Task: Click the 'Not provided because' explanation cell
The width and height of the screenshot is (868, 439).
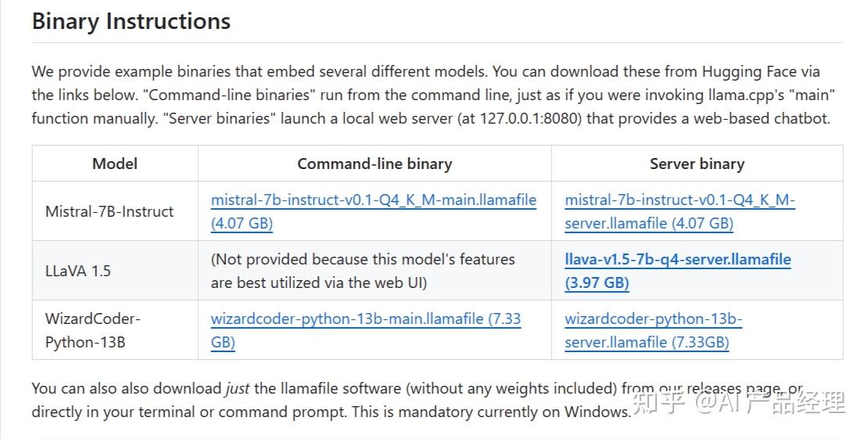Action: [363, 270]
